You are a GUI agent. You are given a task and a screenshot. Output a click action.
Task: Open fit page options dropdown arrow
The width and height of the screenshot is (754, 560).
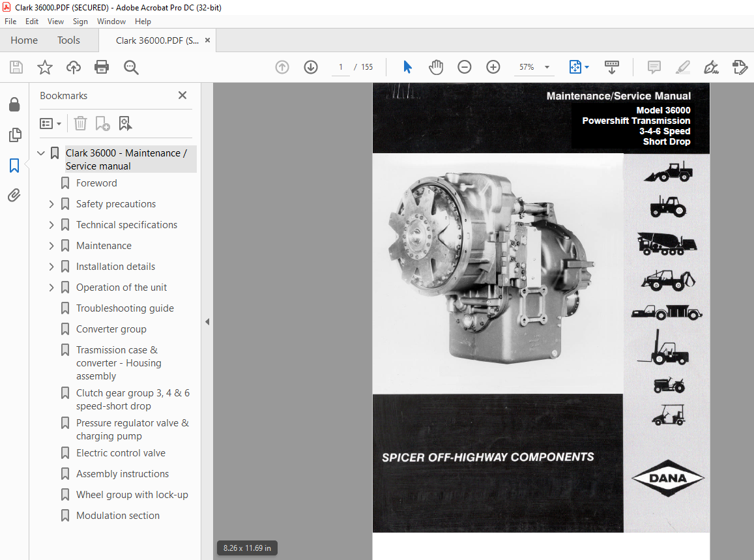tap(587, 67)
